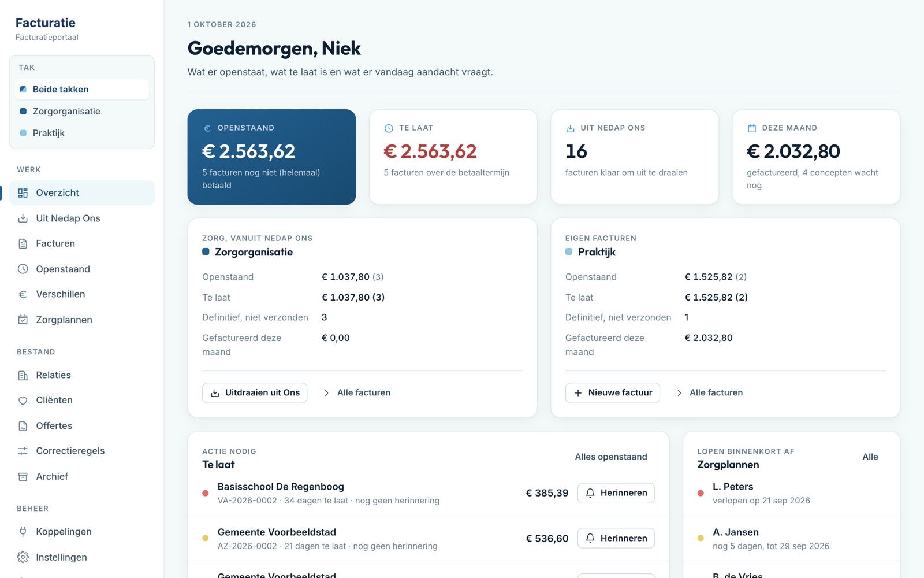Create a Nieuwe factuur
Image resolution: width=924 pixels, height=578 pixels.
[613, 393]
